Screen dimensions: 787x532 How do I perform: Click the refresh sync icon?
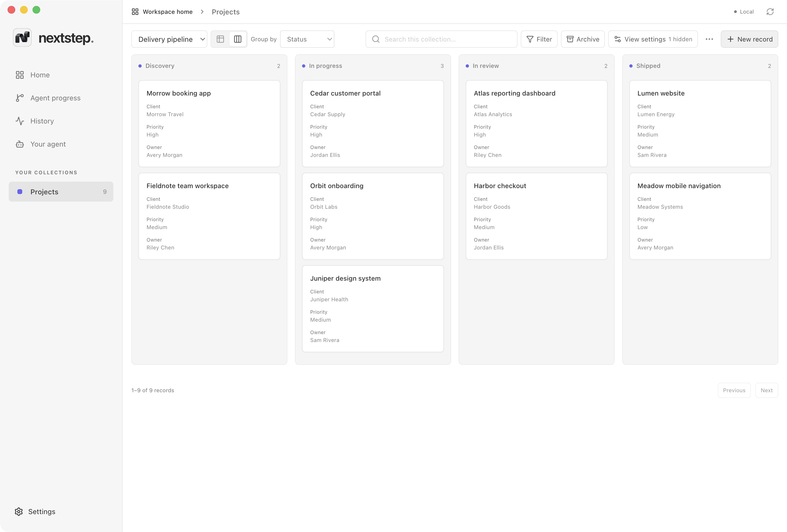[770, 12]
